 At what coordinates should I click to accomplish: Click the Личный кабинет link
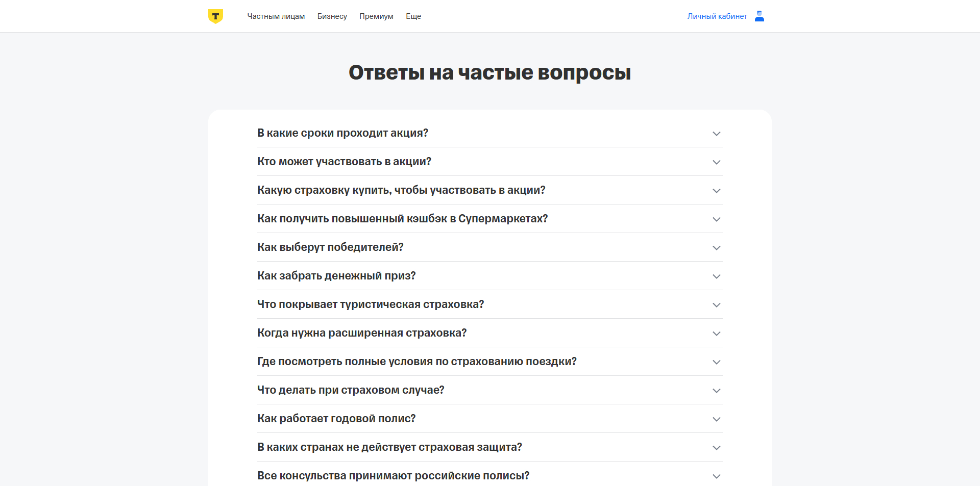(717, 16)
